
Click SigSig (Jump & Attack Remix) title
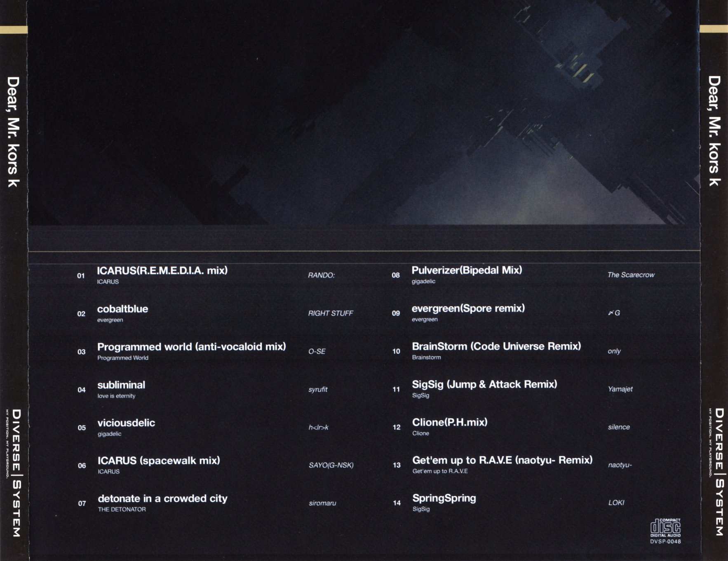[484, 384]
